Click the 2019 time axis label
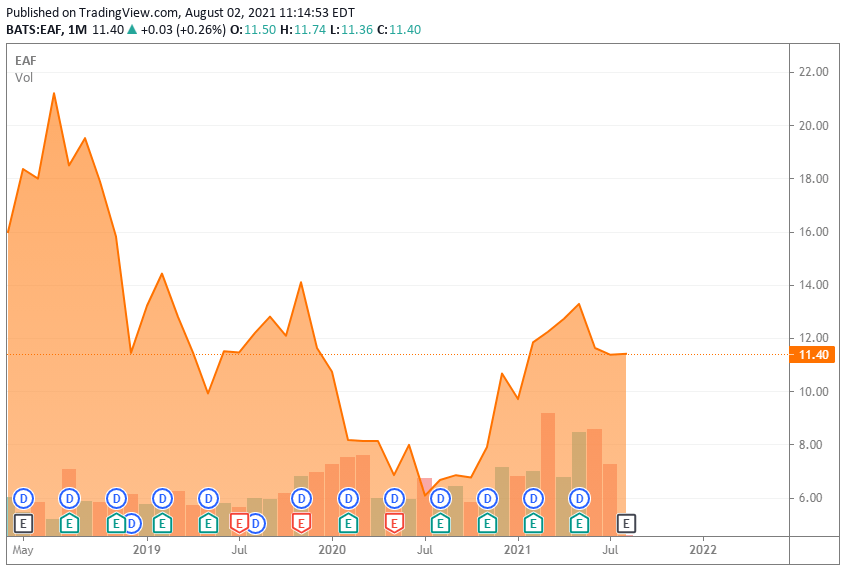The image size is (846, 571). pyautogui.click(x=147, y=549)
